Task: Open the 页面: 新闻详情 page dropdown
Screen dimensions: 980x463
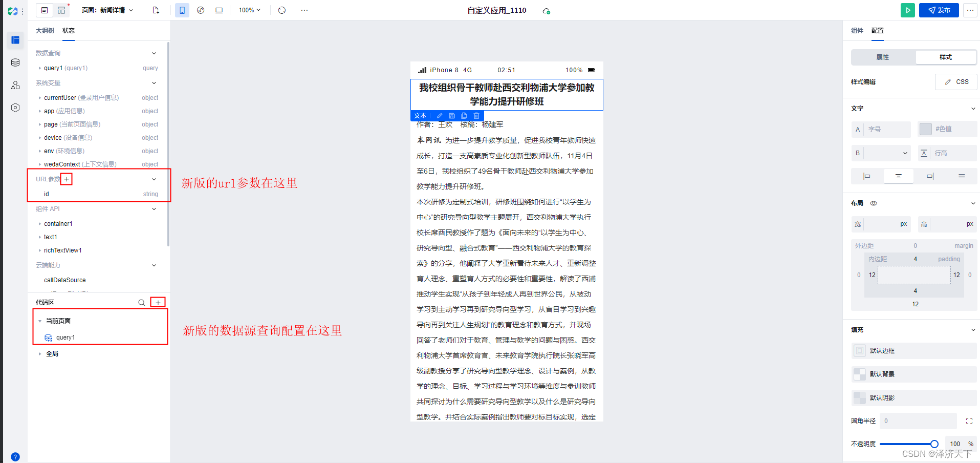Action: click(107, 10)
